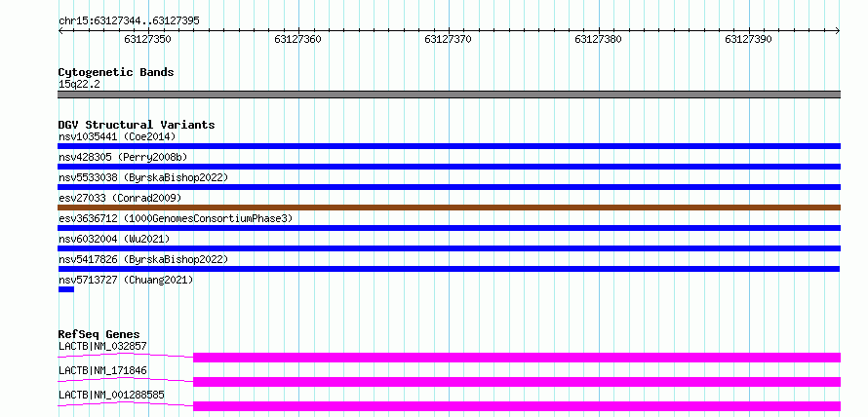Open transcript label LACTB|NM_171846

pyautogui.click(x=102, y=370)
